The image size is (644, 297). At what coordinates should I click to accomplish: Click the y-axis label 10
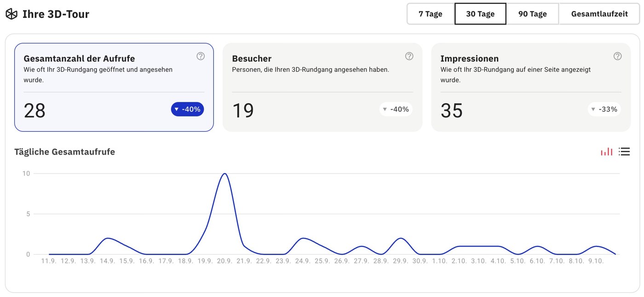[26, 174]
